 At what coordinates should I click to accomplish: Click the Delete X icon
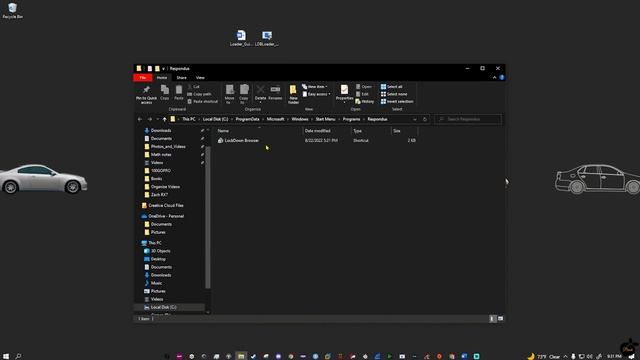tap(260, 89)
